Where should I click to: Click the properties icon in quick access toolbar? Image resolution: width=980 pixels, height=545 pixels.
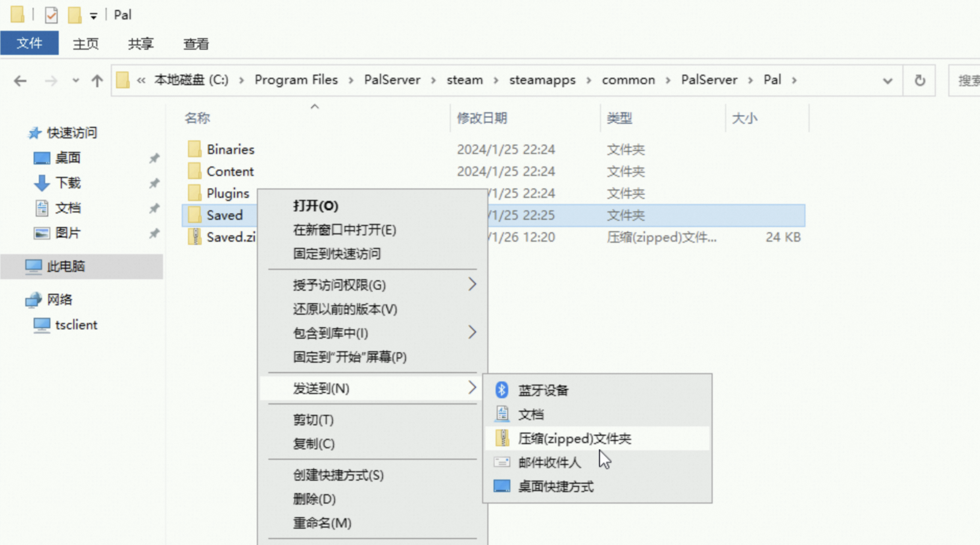click(51, 15)
